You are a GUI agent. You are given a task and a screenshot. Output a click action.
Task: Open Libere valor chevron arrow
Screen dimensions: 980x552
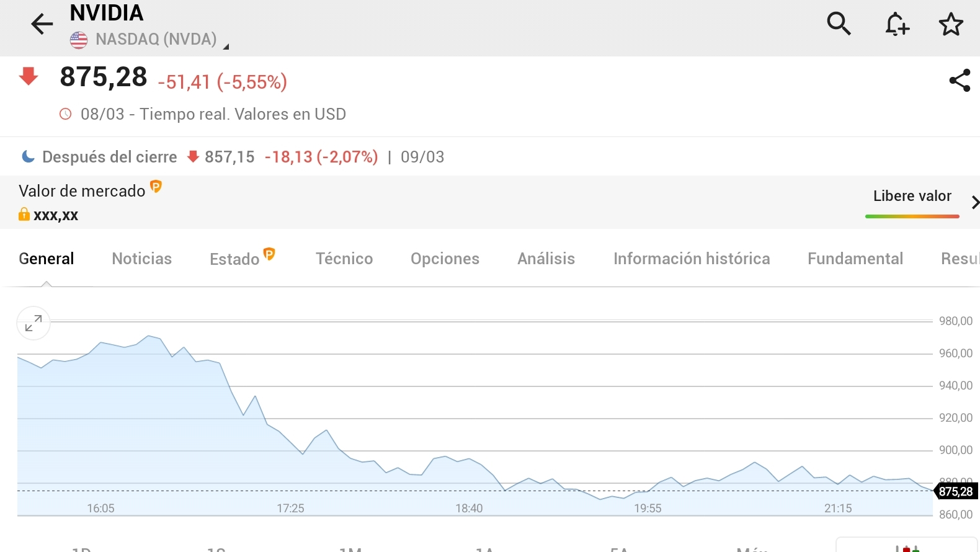coord(975,202)
